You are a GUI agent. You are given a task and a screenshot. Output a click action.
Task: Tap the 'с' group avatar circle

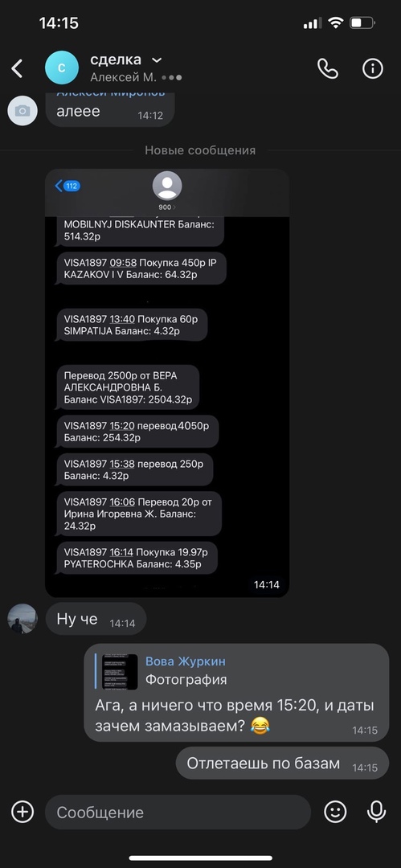pyautogui.click(x=62, y=68)
